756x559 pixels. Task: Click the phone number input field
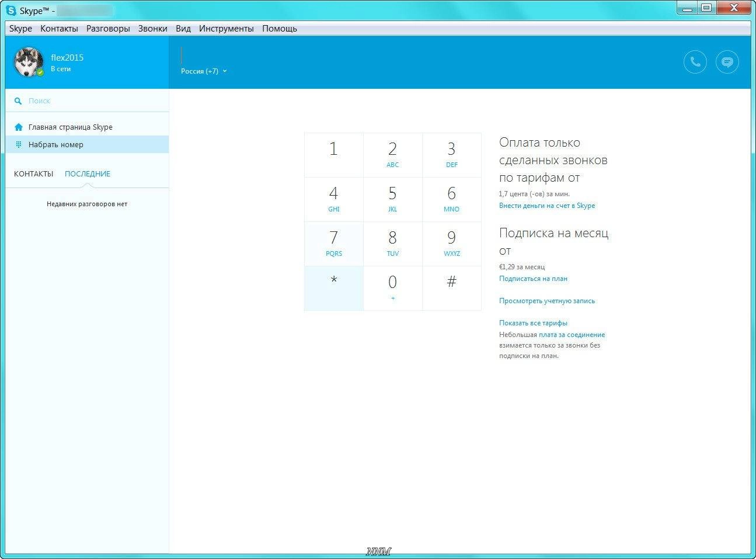[x=426, y=55]
